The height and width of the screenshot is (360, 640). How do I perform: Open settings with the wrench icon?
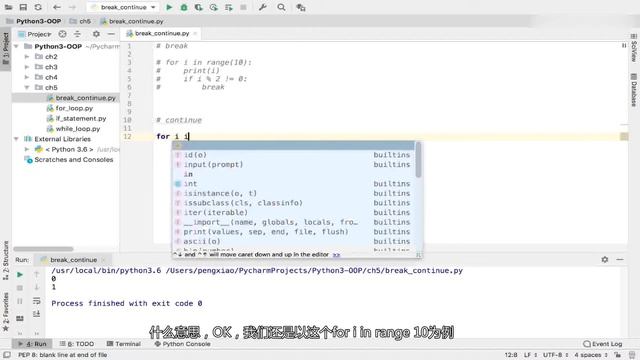263,7
